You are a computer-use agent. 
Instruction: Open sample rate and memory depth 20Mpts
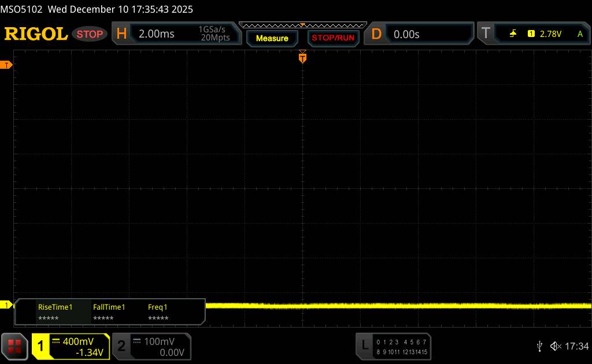click(x=214, y=34)
